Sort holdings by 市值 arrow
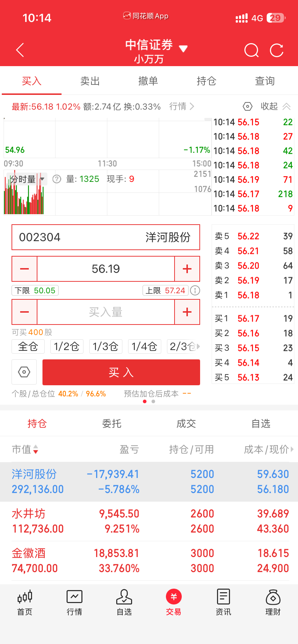298x644 pixels. [x=36, y=449]
